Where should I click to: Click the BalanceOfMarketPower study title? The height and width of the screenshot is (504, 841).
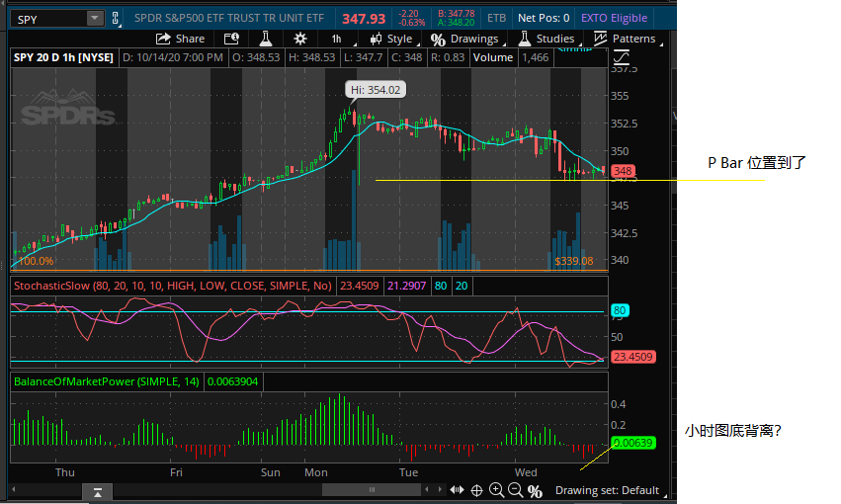pyautogui.click(x=106, y=381)
